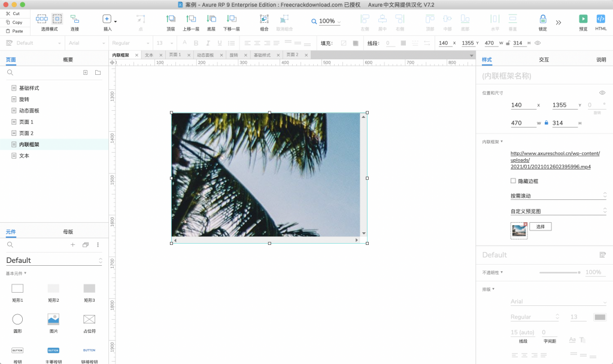Select the 动态面板 page in tree
613x364 pixels.
29,111
